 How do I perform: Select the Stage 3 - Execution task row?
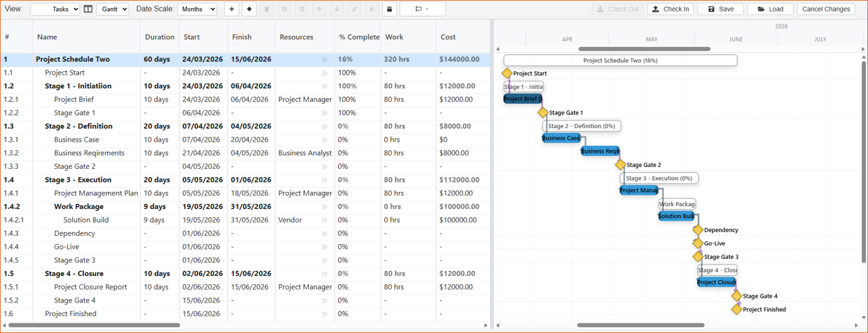pos(78,180)
